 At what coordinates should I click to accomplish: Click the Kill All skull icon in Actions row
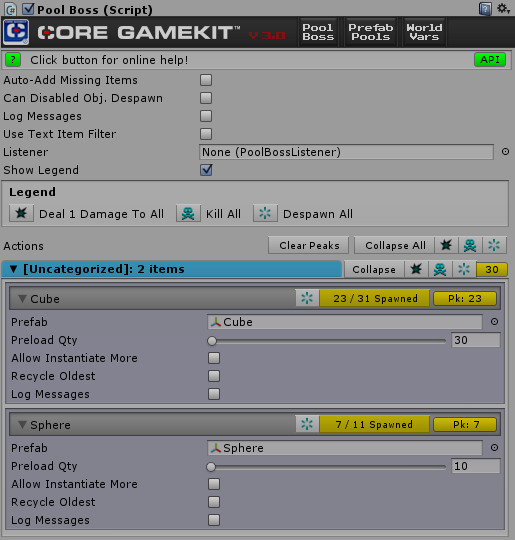[x=470, y=246]
